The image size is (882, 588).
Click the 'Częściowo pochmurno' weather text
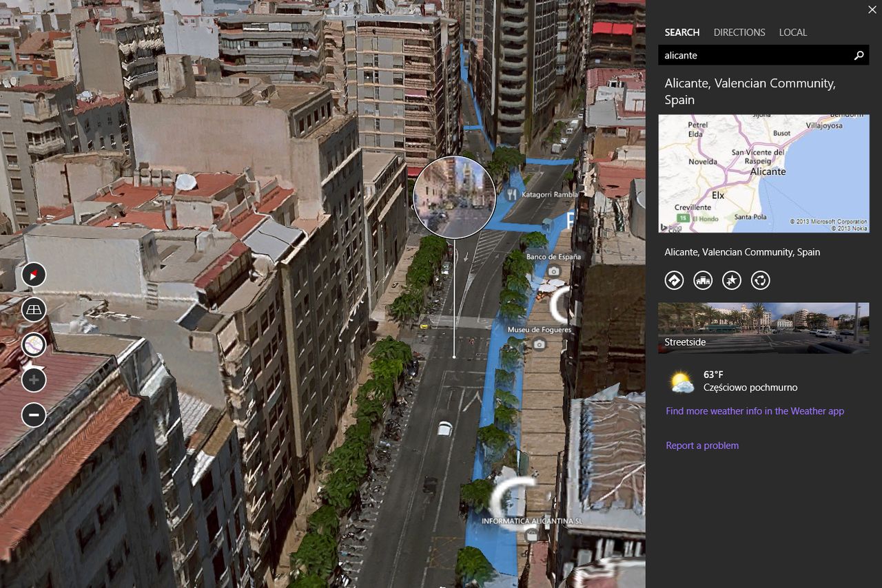tap(750, 388)
